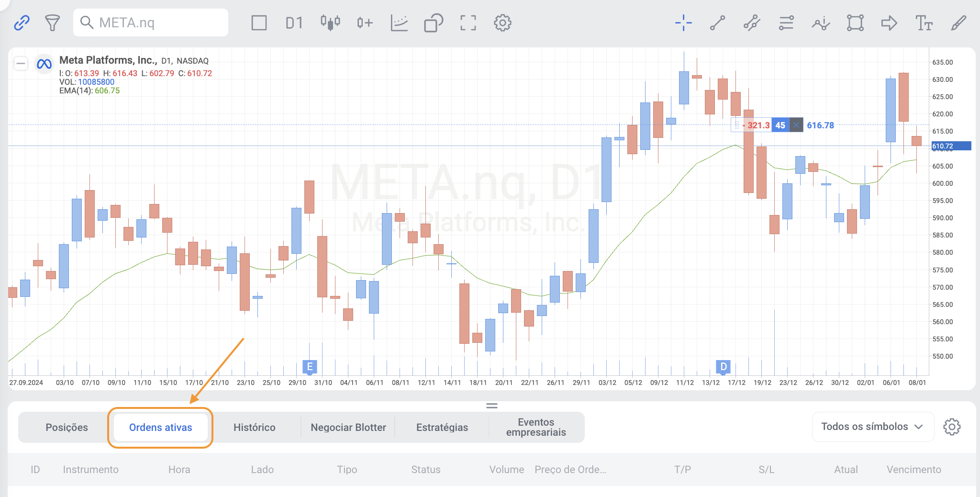Sort by the Lado column header

pos(262,470)
